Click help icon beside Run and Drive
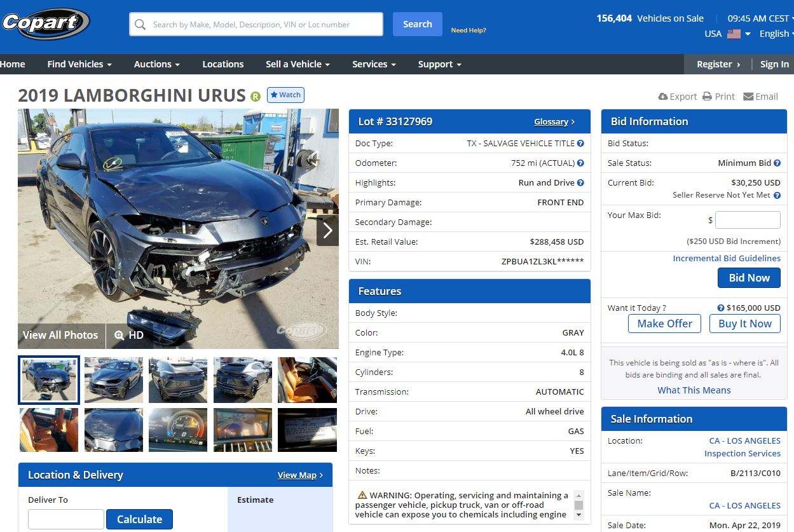Viewport: 794px width, 532px height. (580, 183)
